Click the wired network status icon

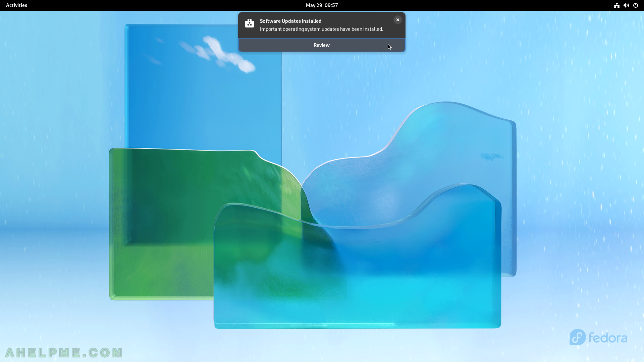[x=616, y=5]
